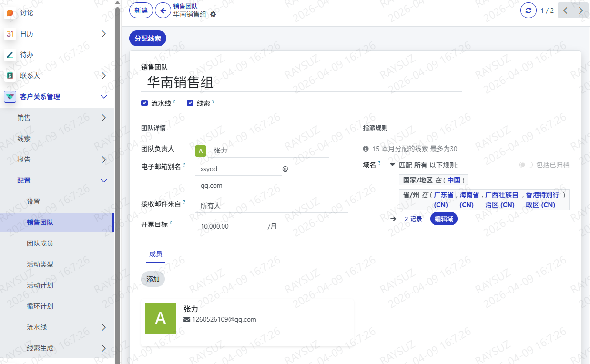This screenshot has height=364, width=590.
Task: Expand 线索生成 submenu chevron
Action: pyautogui.click(x=104, y=348)
